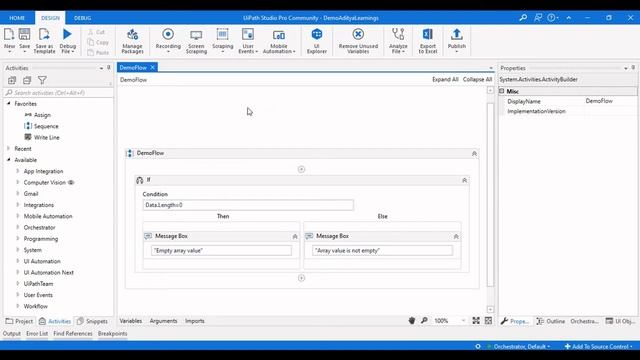Open the search icon in title bar
The width and height of the screenshot is (640, 360).
click(523, 18)
